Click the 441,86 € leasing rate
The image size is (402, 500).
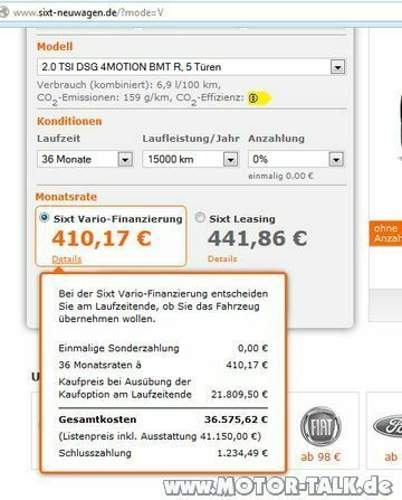coord(257,239)
